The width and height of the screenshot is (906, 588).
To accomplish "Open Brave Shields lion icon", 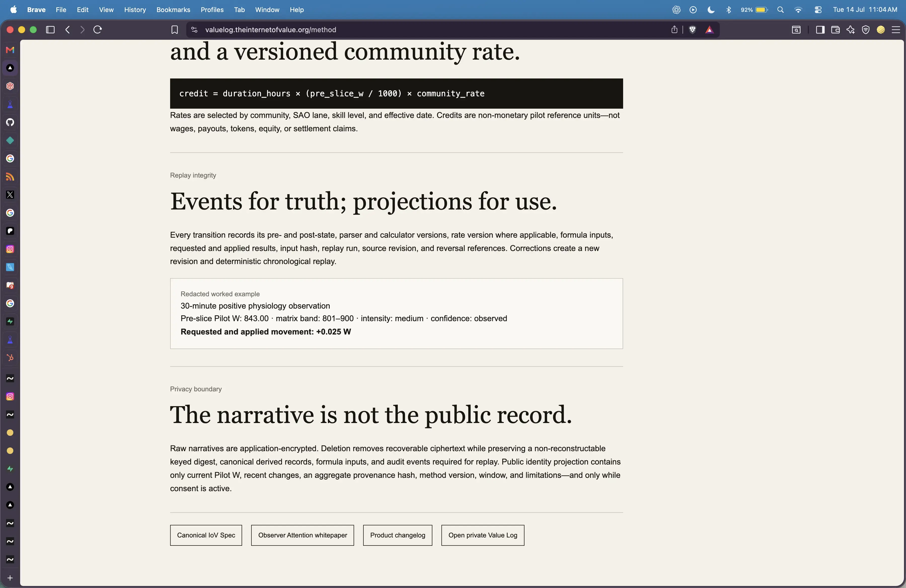I will (692, 30).
